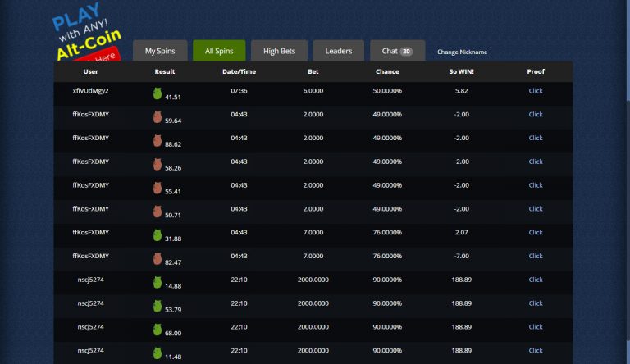Open proof Click link for result 82.47
630x364 pixels.
[x=536, y=256]
